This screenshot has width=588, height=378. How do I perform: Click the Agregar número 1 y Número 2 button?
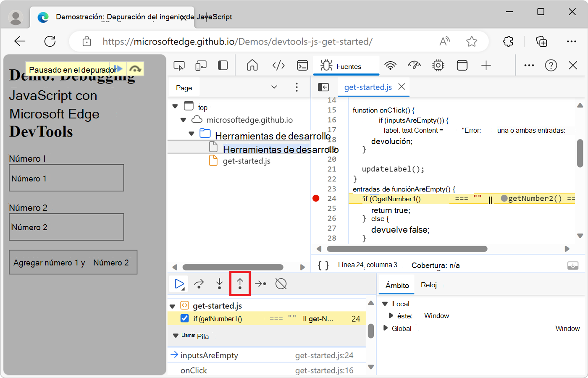(x=73, y=262)
